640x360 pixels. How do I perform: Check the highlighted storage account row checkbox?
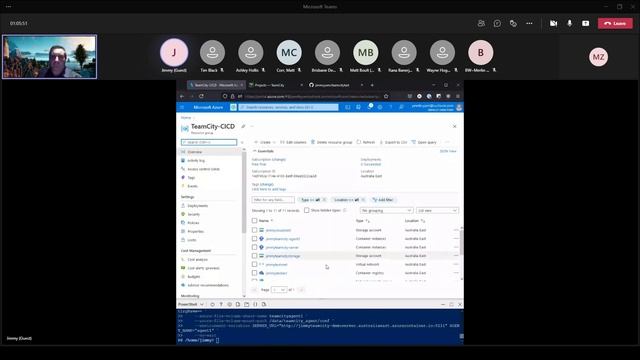click(255, 256)
